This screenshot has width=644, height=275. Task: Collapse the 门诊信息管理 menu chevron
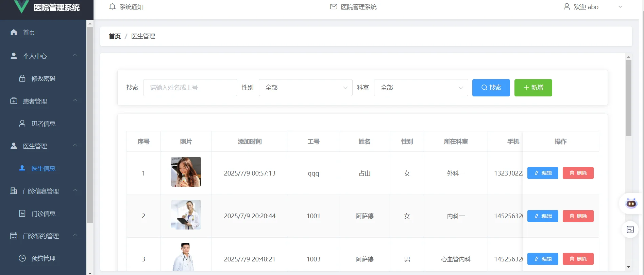tap(75, 190)
